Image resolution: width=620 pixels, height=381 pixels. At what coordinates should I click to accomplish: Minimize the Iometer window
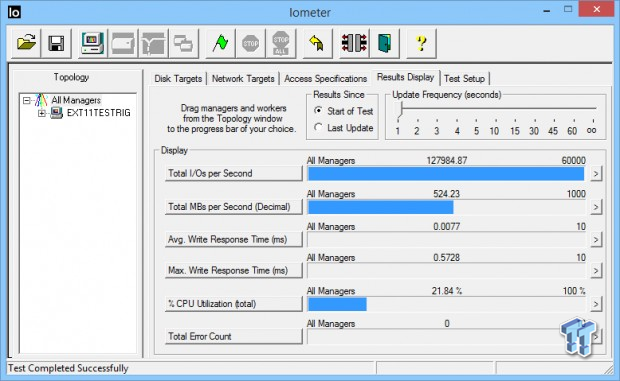(547, 10)
